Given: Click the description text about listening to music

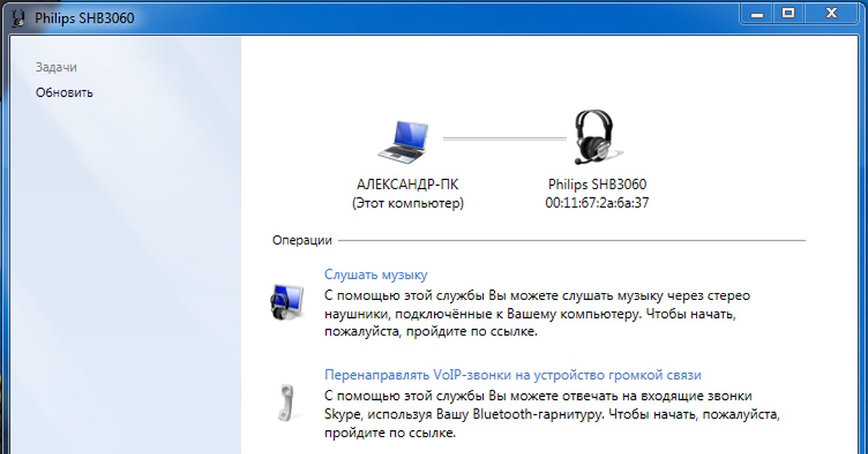Looking at the screenshot, I should pos(537,314).
